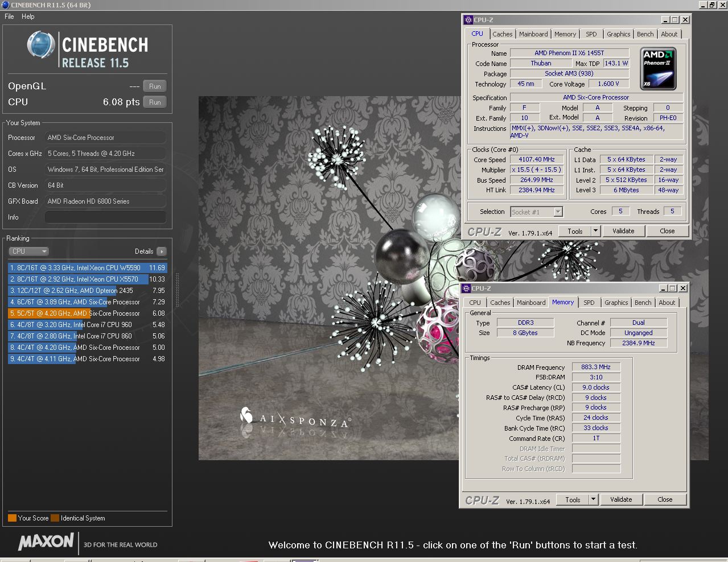Minimize the upper CPU-Z window
Viewport: 728px width, 562px height.
pyautogui.click(x=665, y=20)
